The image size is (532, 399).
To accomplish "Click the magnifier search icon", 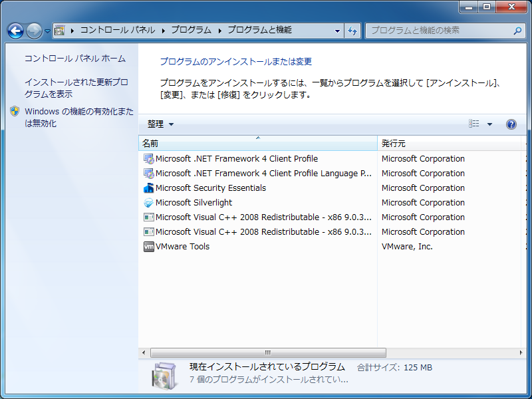I will tap(517, 31).
